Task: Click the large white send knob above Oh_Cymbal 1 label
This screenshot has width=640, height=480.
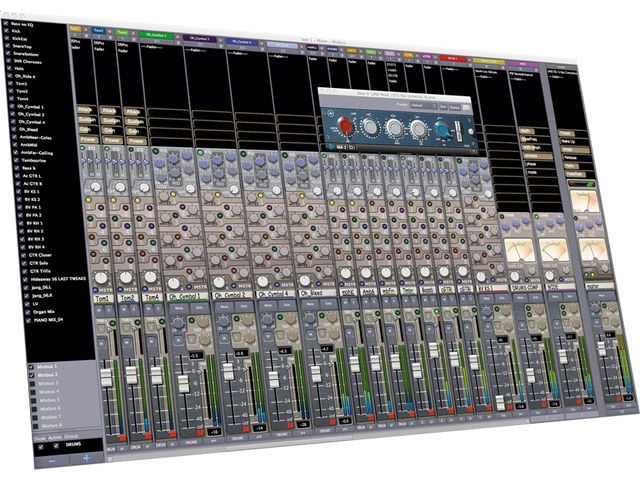Action: pos(174,283)
